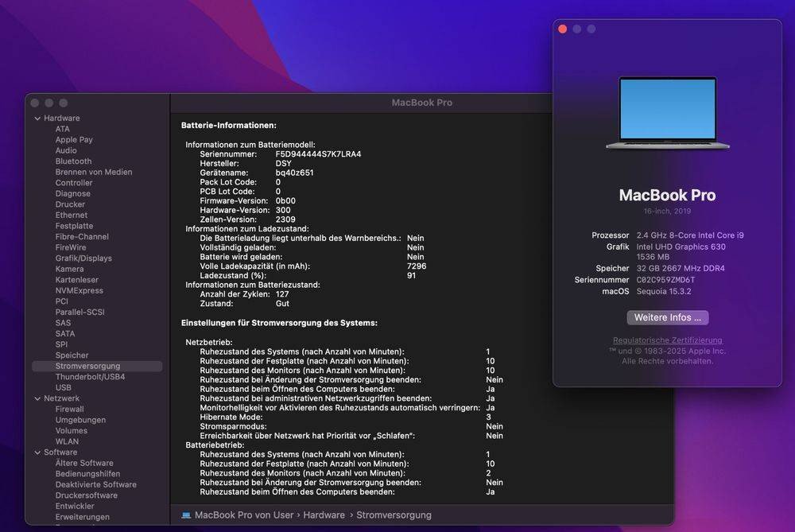This screenshot has height=532, width=795.
Task: Select Stromversorgung in the path bar
Action: [x=394, y=515]
